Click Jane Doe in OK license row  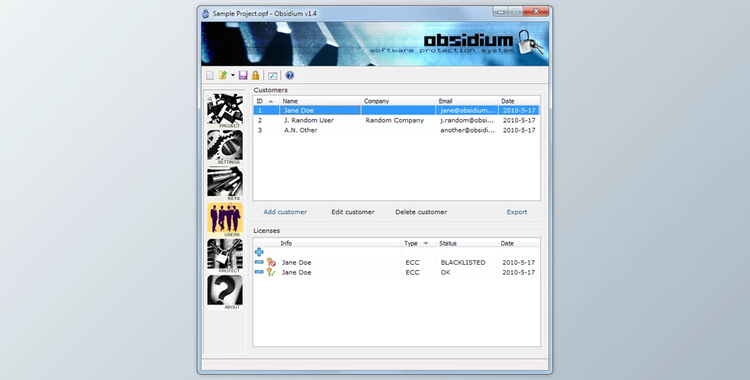point(297,272)
